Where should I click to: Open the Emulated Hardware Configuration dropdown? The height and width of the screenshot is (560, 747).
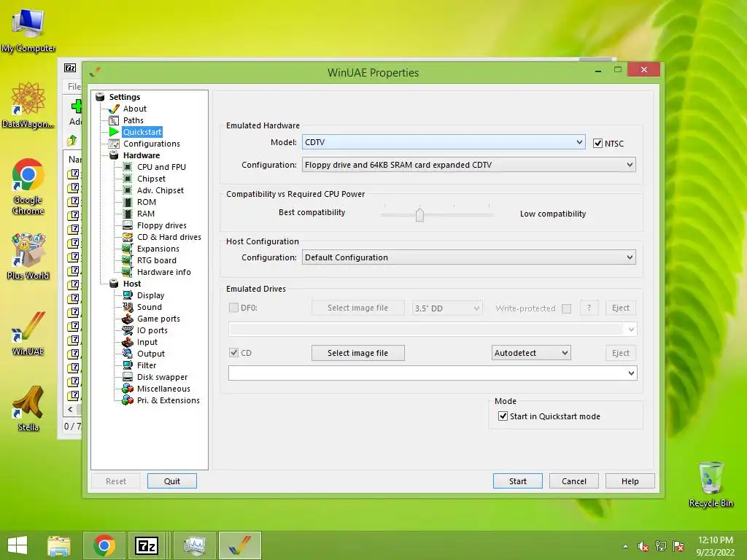469,165
